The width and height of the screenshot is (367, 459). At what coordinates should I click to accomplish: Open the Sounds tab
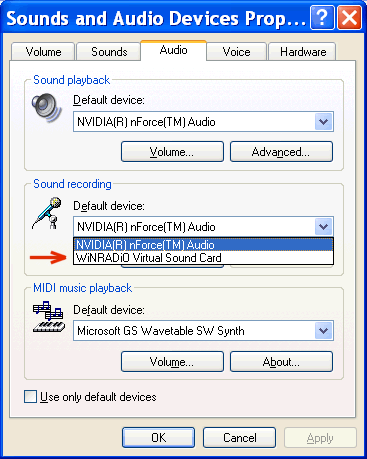tap(109, 52)
